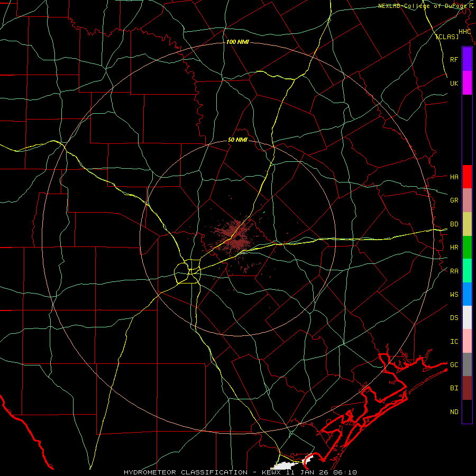
Task: Click the HR legend label
Action: coord(454,248)
